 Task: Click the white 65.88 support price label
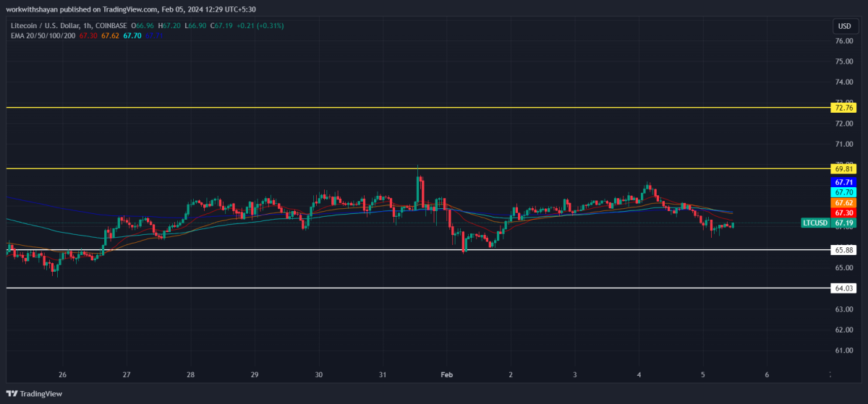(843, 250)
